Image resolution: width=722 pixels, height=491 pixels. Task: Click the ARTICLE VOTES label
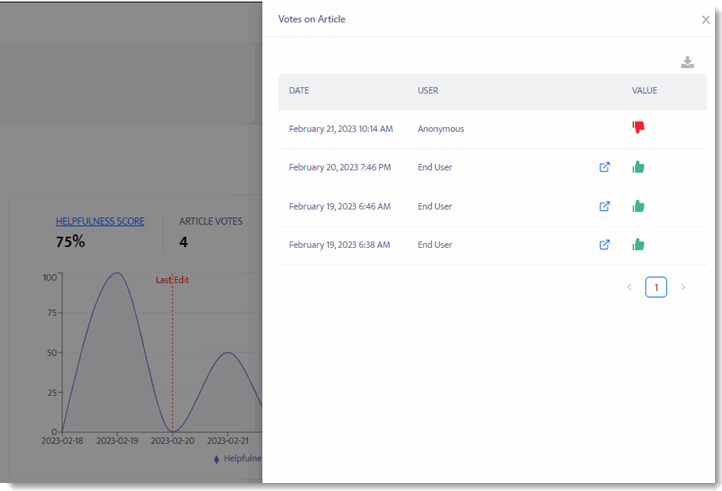210,222
